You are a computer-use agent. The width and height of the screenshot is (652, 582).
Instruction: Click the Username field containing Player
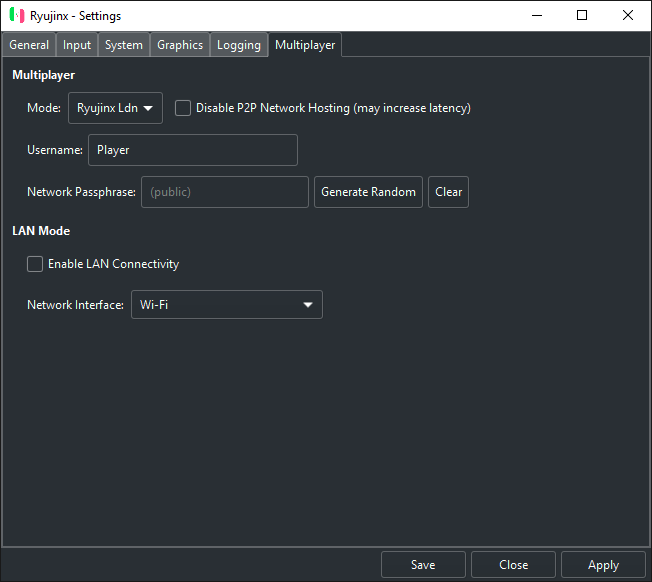pos(193,150)
